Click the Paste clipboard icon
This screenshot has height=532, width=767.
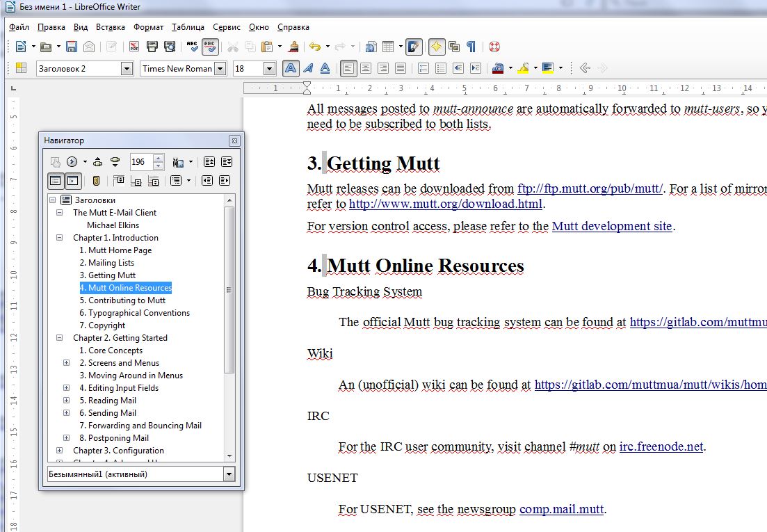click(267, 47)
